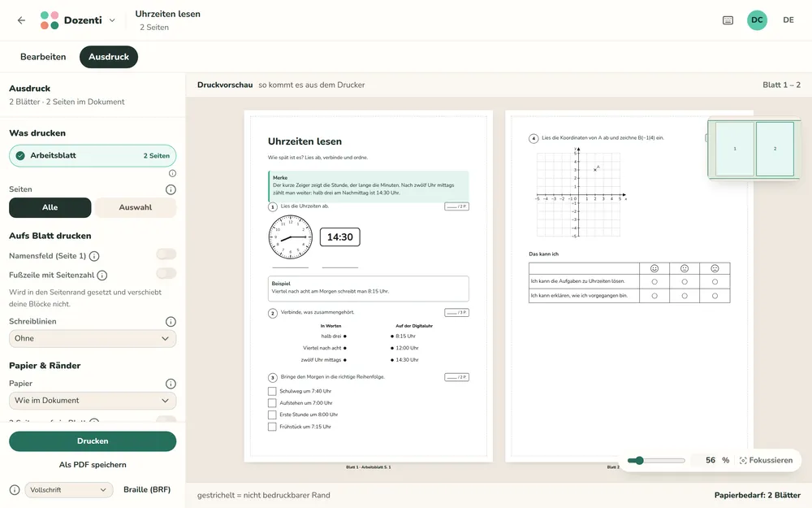Click the sad smiley column header
This screenshot has width=812, height=508.
click(715, 268)
